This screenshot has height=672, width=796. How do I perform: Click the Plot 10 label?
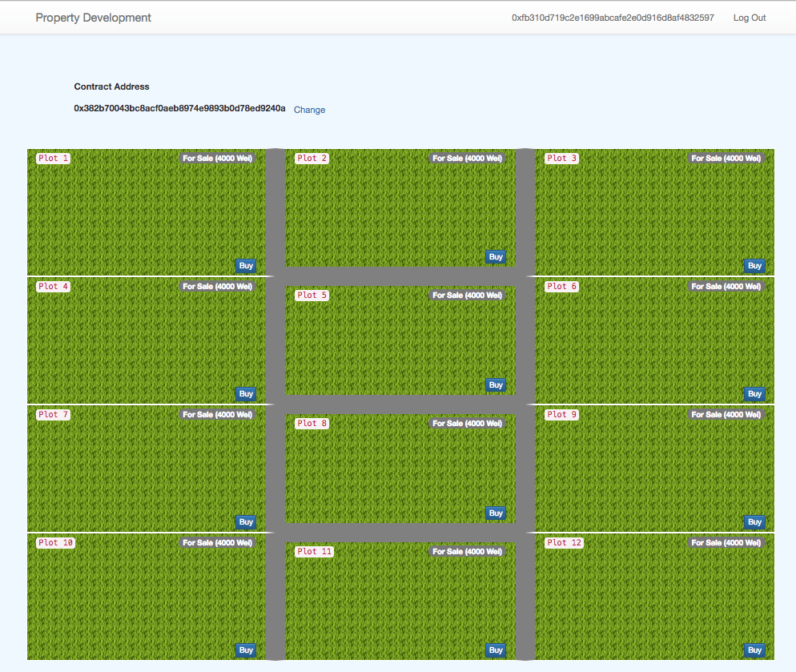(x=56, y=542)
